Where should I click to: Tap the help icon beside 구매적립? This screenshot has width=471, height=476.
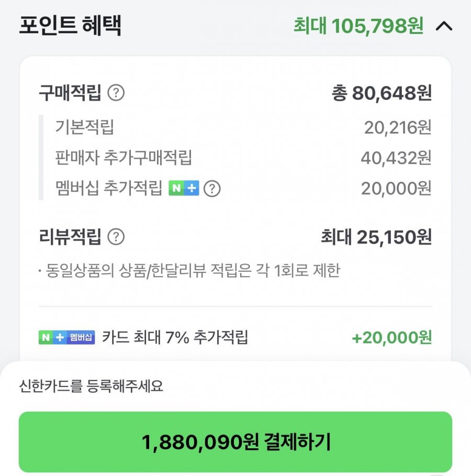pyautogui.click(x=116, y=94)
